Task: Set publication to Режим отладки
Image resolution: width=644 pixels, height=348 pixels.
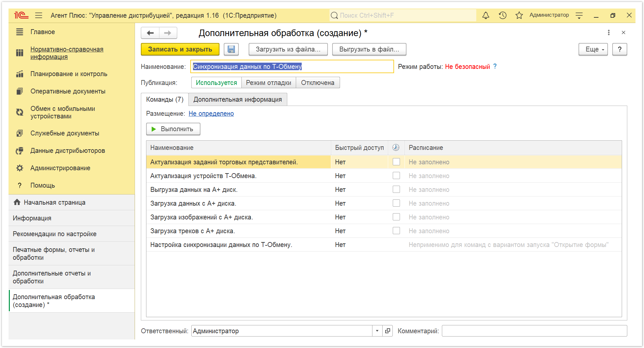Action: [269, 83]
